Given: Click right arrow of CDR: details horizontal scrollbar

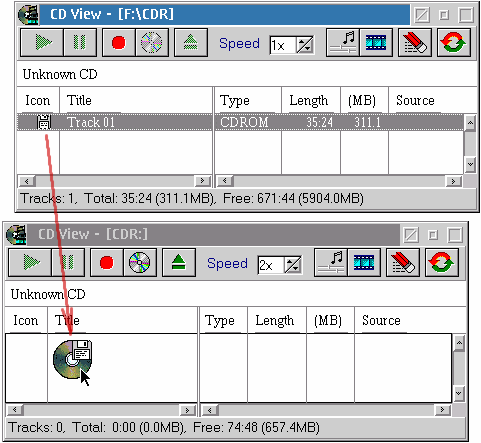Looking at the screenshot, I should (442, 409).
